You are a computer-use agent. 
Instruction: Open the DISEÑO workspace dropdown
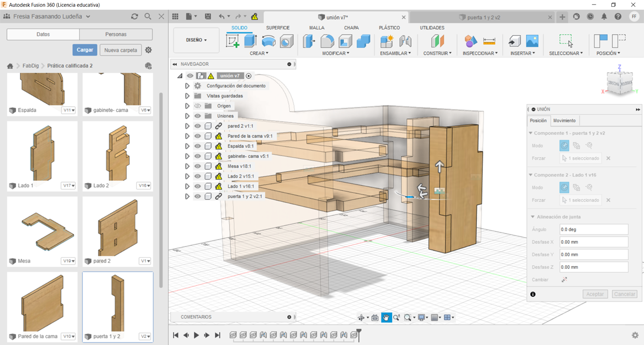tap(196, 40)
